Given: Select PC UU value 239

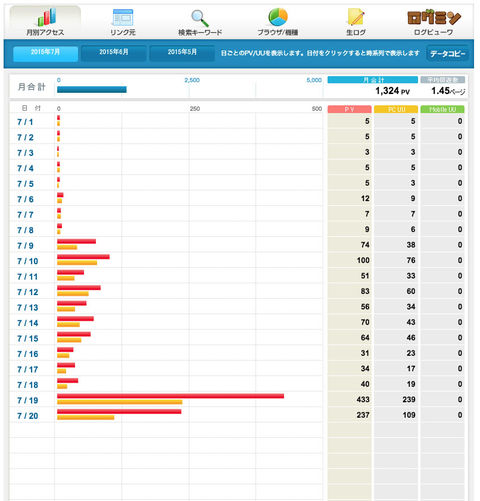Looking at the screenshot, I should [409, 400].
